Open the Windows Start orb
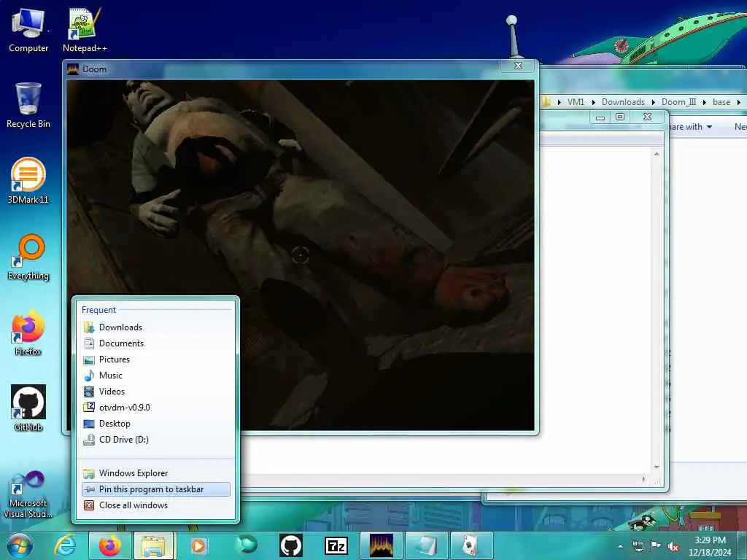747x560 pixels. (20, 546)
